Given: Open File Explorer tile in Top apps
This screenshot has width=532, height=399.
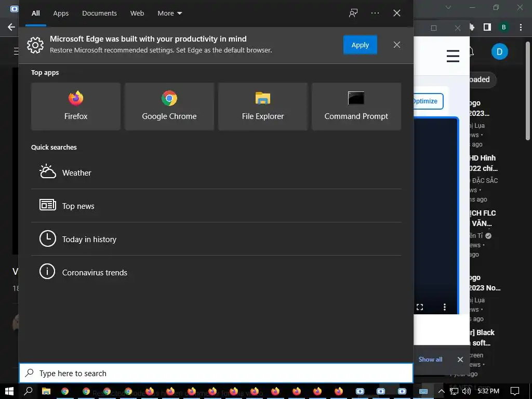Looking at the screenshot, I should (262, 106).
